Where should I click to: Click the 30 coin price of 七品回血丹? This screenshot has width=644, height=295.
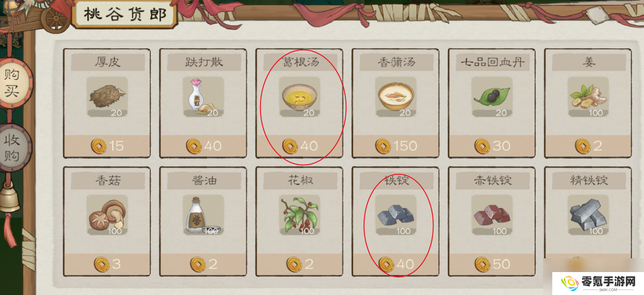click(x=493, y=146)
